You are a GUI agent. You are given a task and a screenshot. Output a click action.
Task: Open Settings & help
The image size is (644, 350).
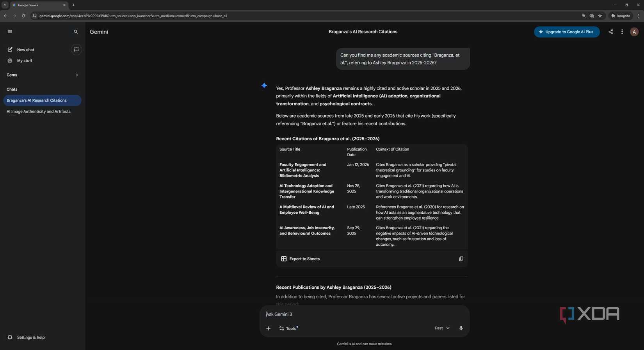pos(30,337)
